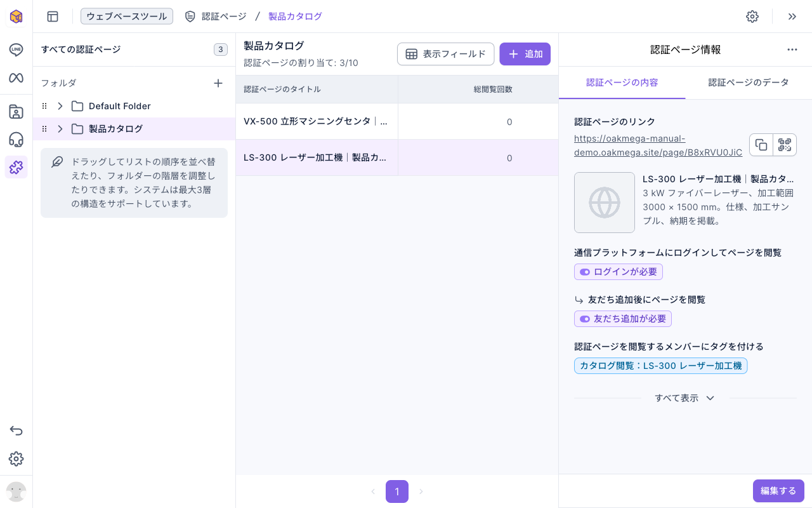Collapse the panel with double chevron icon
The height and width of the screenshot is (508, 812).
pos(792,17)
